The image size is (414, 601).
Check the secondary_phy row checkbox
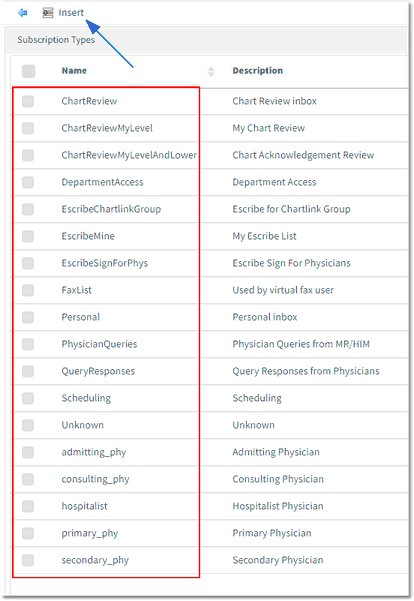pyautogui.click(x=28, y=560)
